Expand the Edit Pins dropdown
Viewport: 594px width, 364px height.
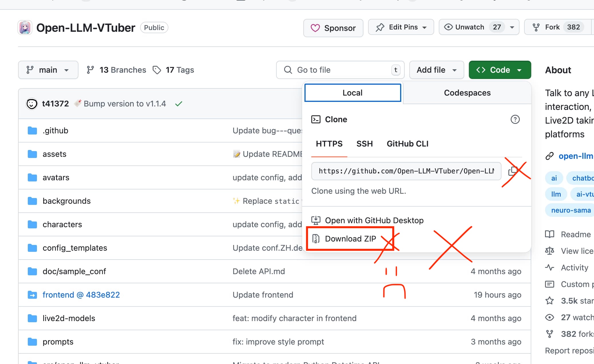click(x=401, y=27)
